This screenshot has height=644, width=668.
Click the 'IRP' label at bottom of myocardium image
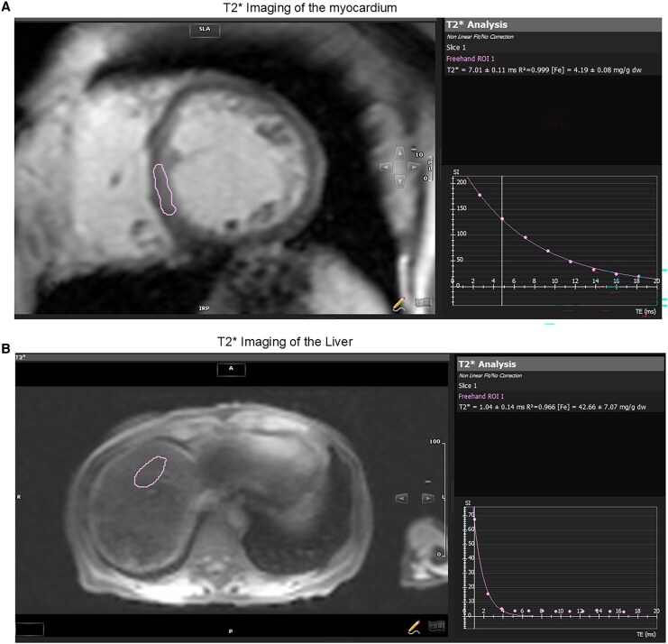pyautogui.click(x=204, y=308)
